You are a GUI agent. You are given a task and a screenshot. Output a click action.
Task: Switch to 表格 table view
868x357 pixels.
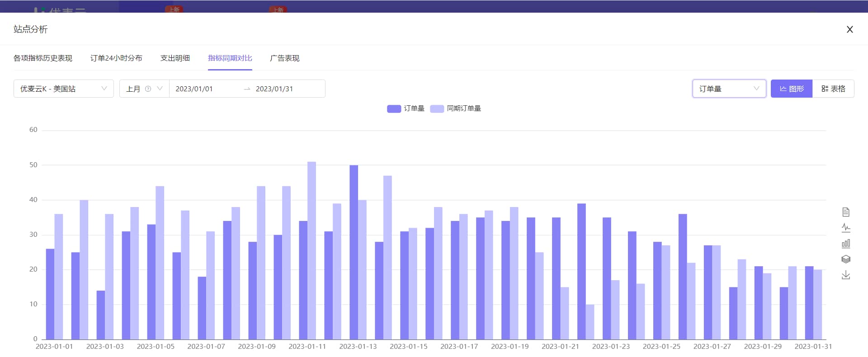pos(833,89)
